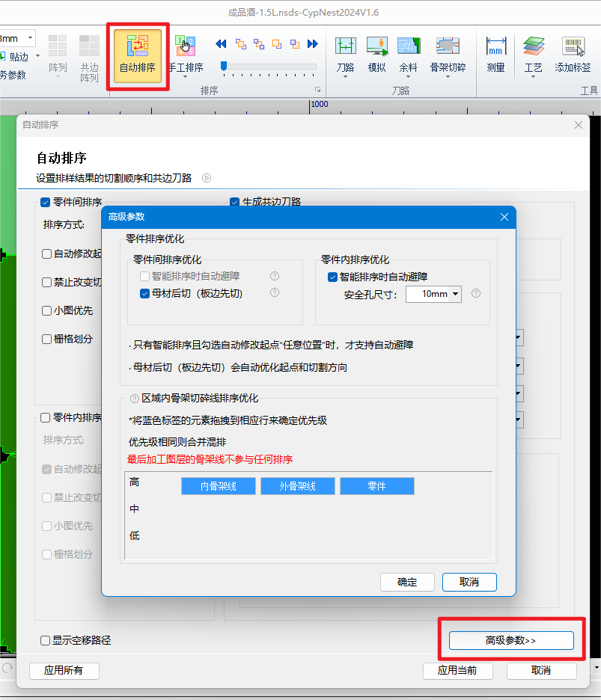Expand the 骨架切碎 dropdown arrow
Screen dimensions: 601x700
(x=448, y=77)
